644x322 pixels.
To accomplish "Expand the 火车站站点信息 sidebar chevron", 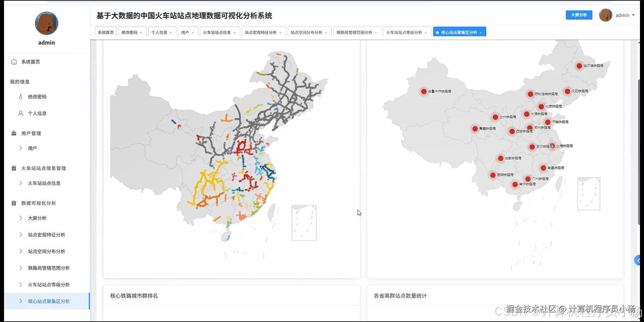I will pos(21,183).
